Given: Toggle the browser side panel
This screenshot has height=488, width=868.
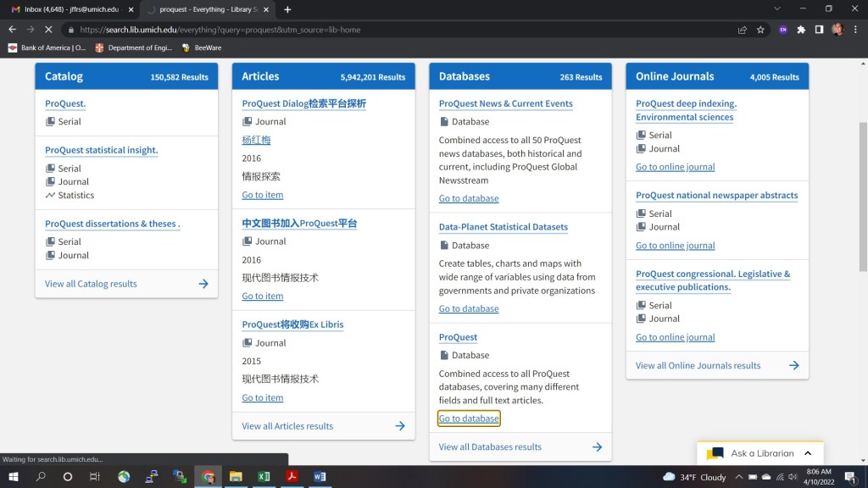Looking at the screenshot, I should click(x=819, y=30).
